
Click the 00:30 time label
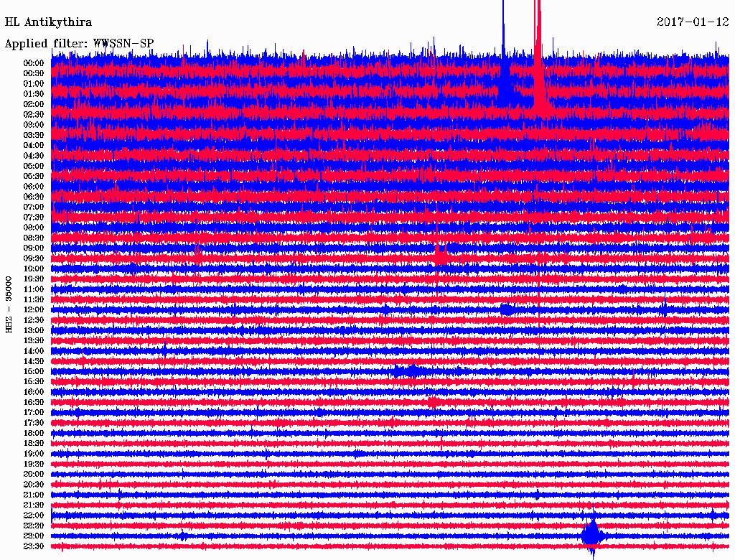click(x=34, y=73)
